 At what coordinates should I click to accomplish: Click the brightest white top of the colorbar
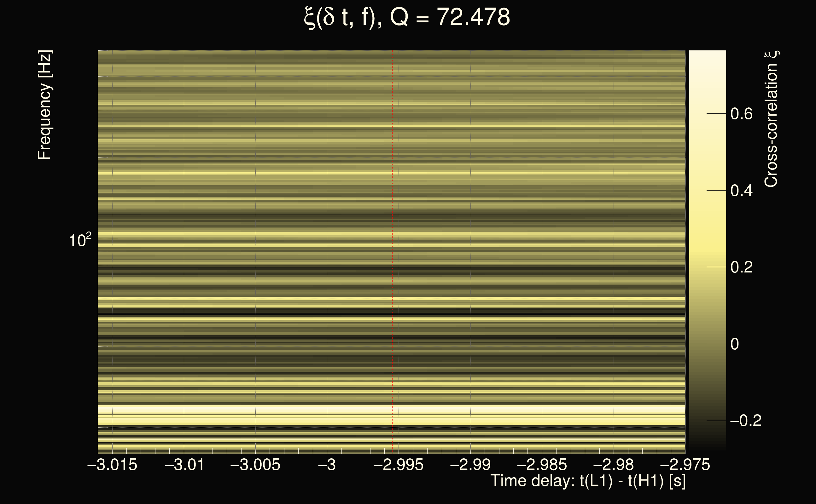point(707,55)
